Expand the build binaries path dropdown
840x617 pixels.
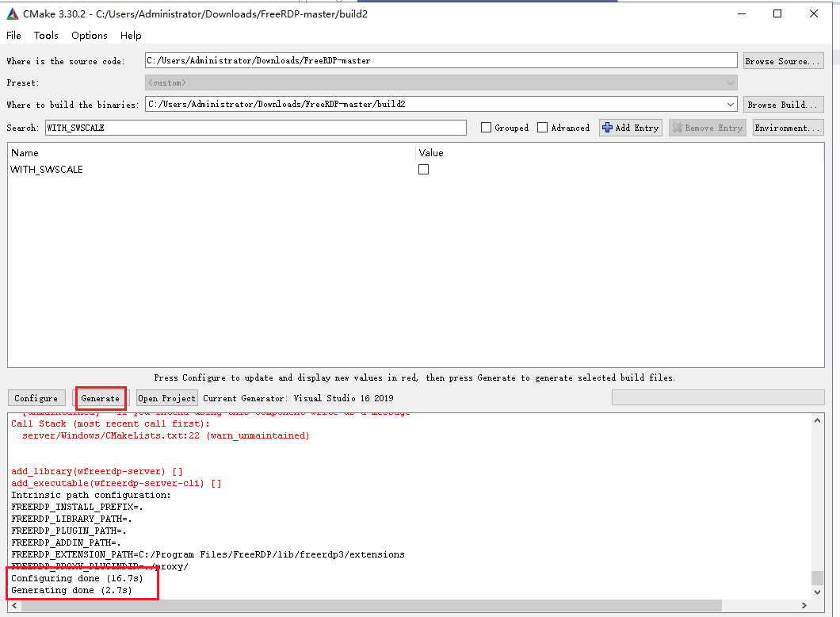(730, 104)
